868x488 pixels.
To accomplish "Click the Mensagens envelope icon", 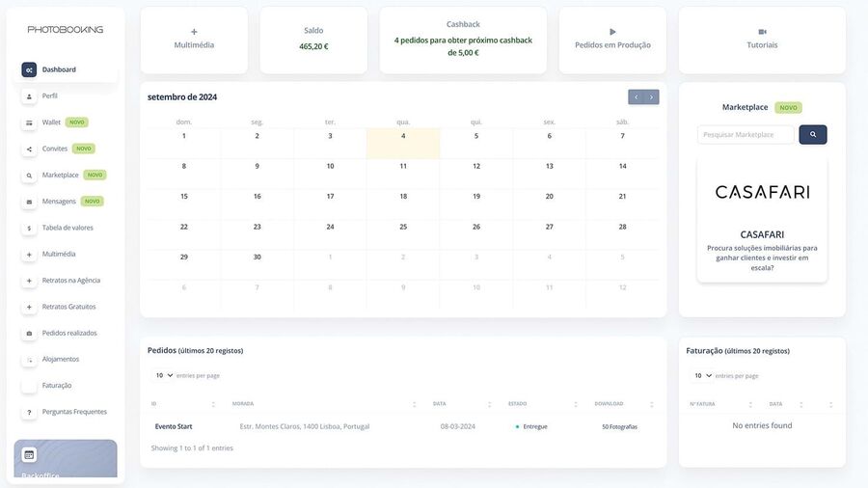I will coord(30,202).
